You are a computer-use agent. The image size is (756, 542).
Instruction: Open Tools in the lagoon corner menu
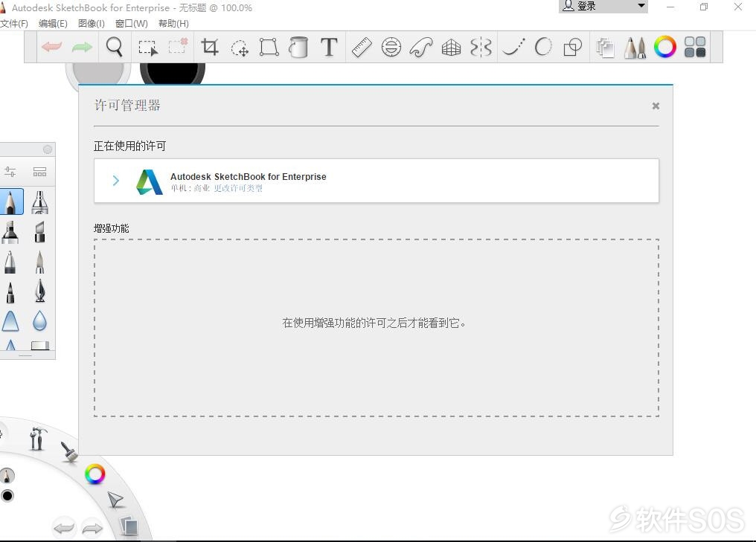click(38, 439)
